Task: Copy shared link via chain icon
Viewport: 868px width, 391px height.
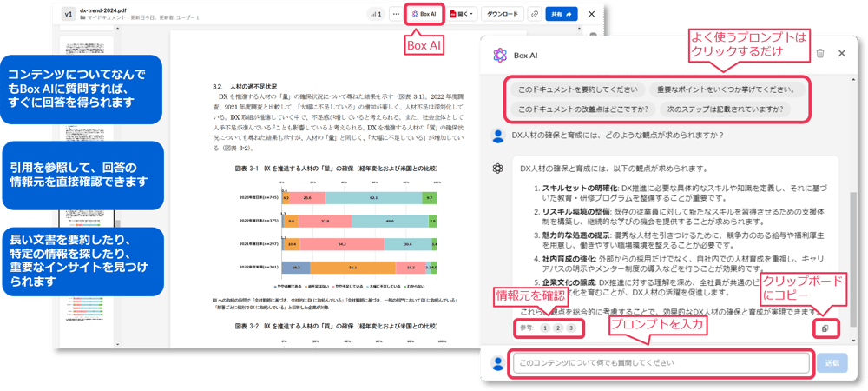Action: 535,15
